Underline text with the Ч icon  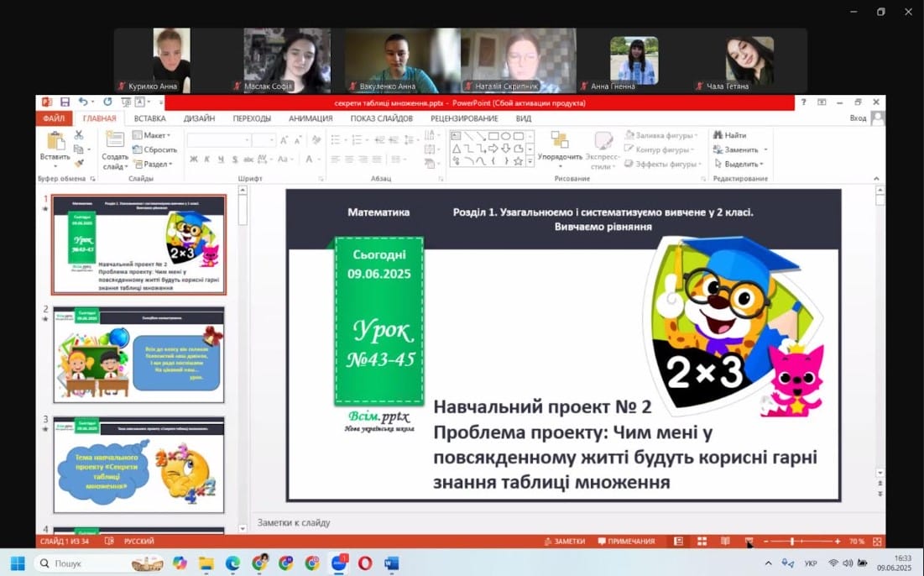pyautogui.click(x=221, y=160)
